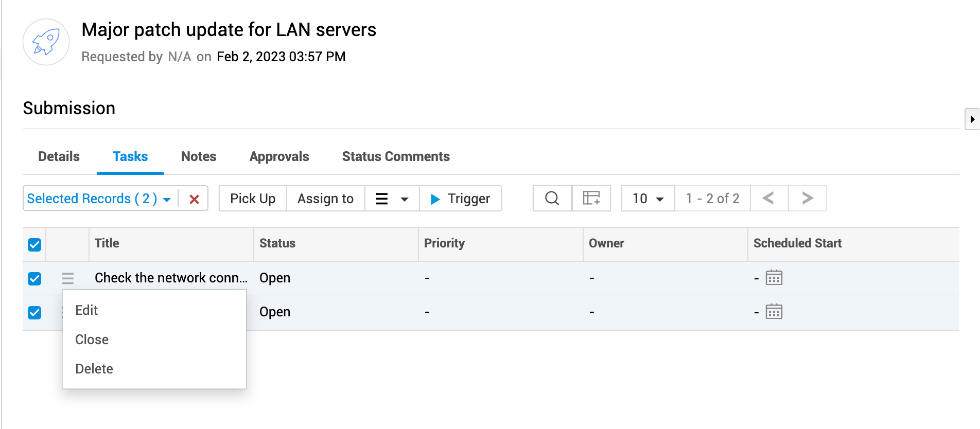Clear selected records with the red X
Screen dimensions: 980x429
point(194,199)
